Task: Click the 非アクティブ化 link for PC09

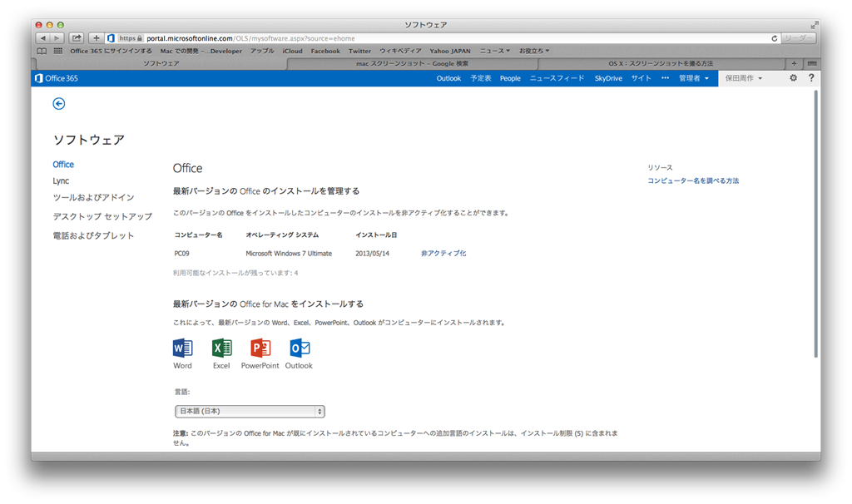Action: [x=443, y=253]
